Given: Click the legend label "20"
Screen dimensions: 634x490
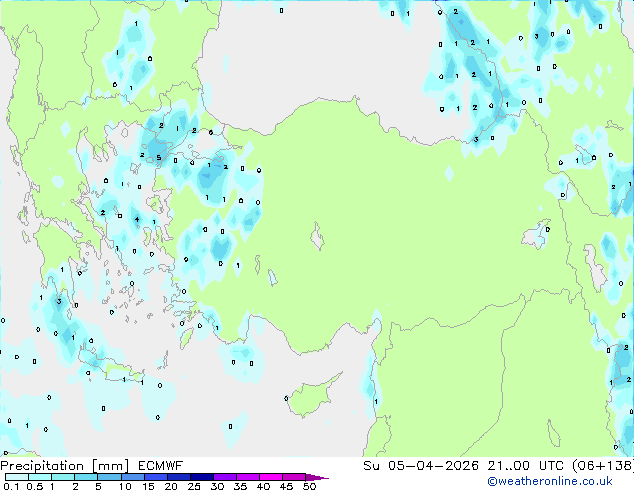Looking at the screenshot, I should click(x=171, y=486).
